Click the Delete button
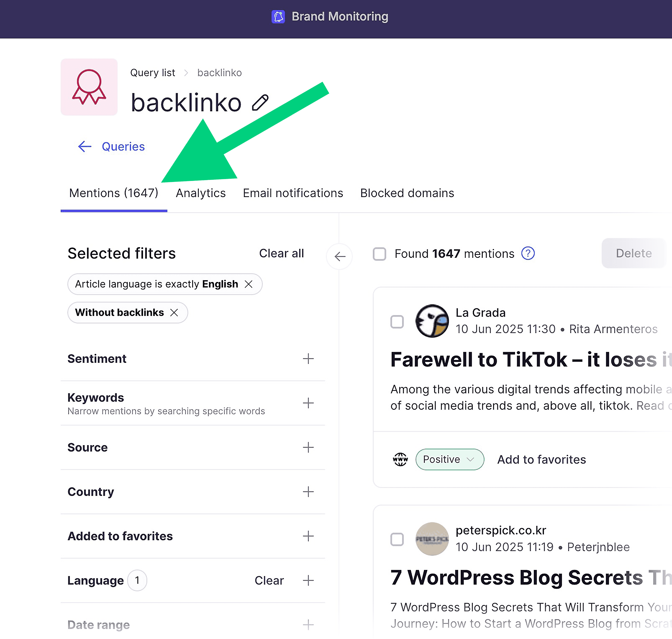The image size is (672, 639). tap(634, 253)
